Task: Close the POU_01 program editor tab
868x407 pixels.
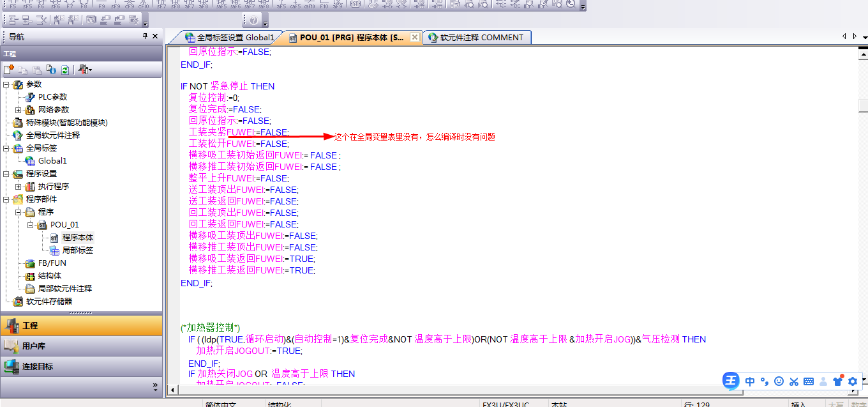Action: 414,38
